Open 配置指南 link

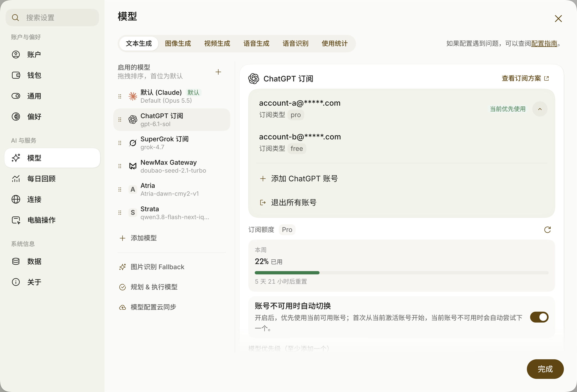544,44
